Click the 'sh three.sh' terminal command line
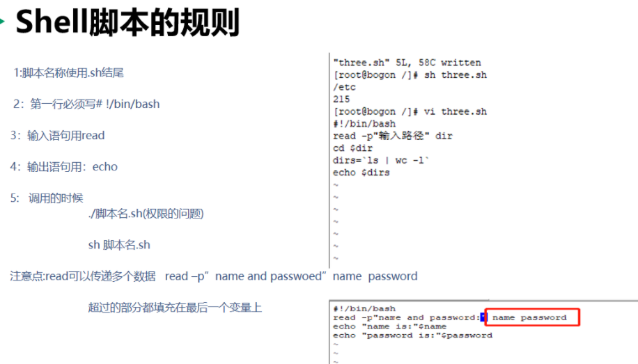Viewport: 638px width, 364px height. click(410, 75)
